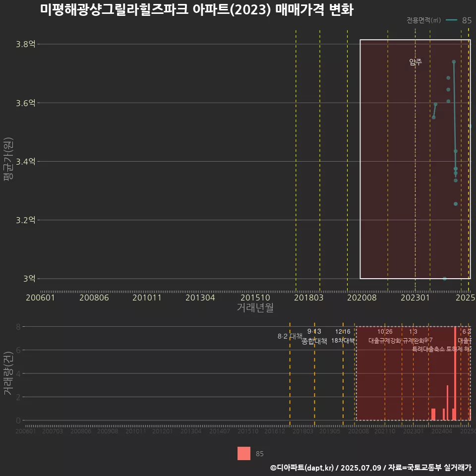Viewport: 476px width, 476px height.
Task: Click the 종합대책 annotation label
Action: (x=314, y=341)
